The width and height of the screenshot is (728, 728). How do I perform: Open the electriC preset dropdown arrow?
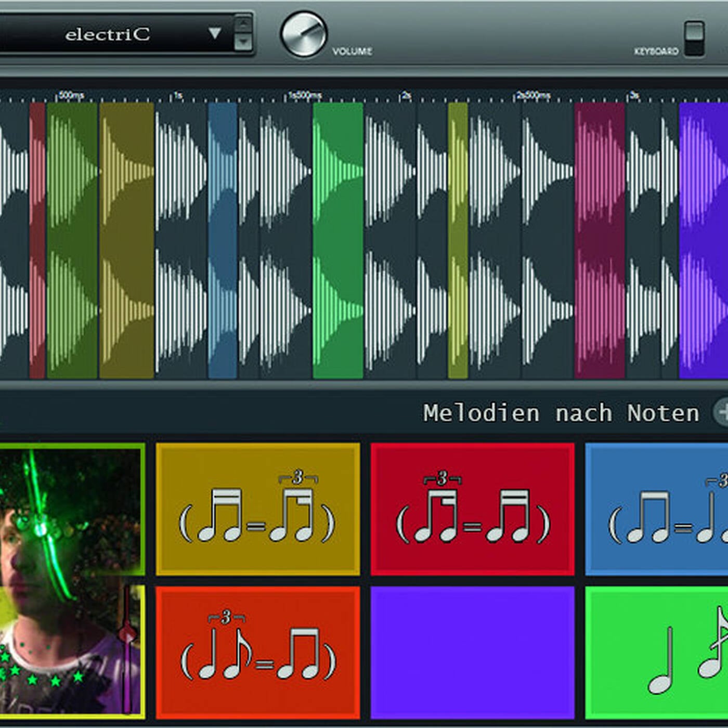(x=215, y=34)
